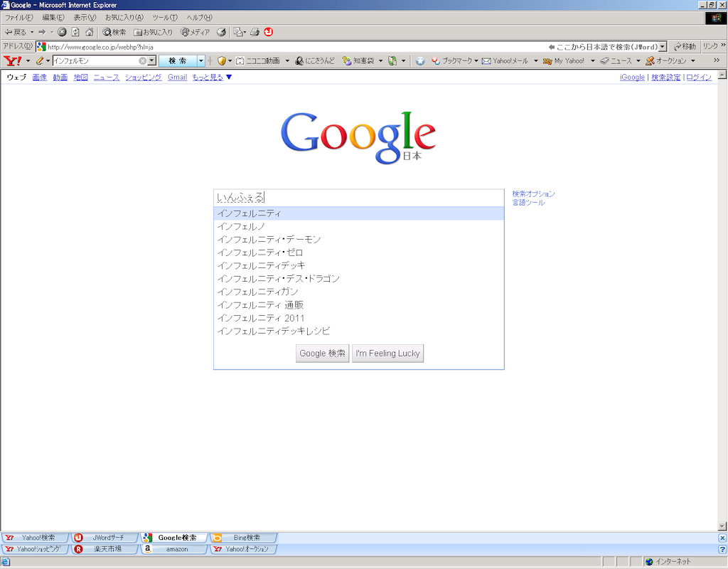Switch to Yahoo!オークション search tab
Image resolution: width=728 pixels, height=569 pixels.
click(243, 549)
